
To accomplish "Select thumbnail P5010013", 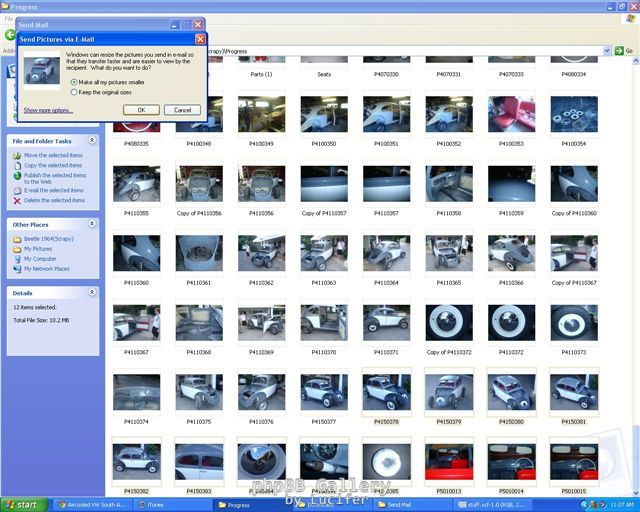I will click(x=449, y=462).
